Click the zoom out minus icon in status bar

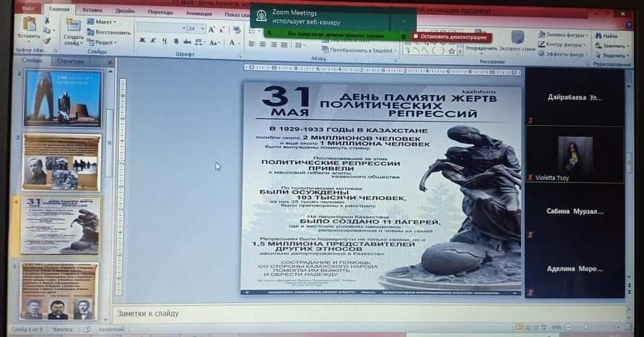(x=569, y=328)
